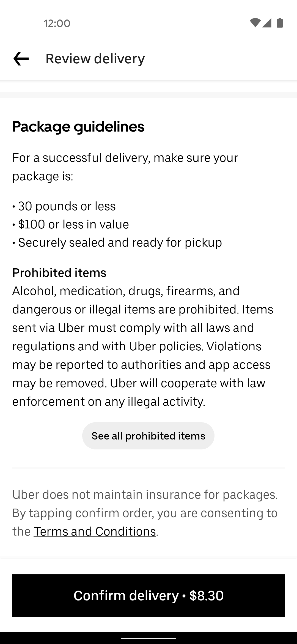This screenshot has height=644, width=297.
Task: Select the '30 pounds or less' bullet
Action: point(67,206)
